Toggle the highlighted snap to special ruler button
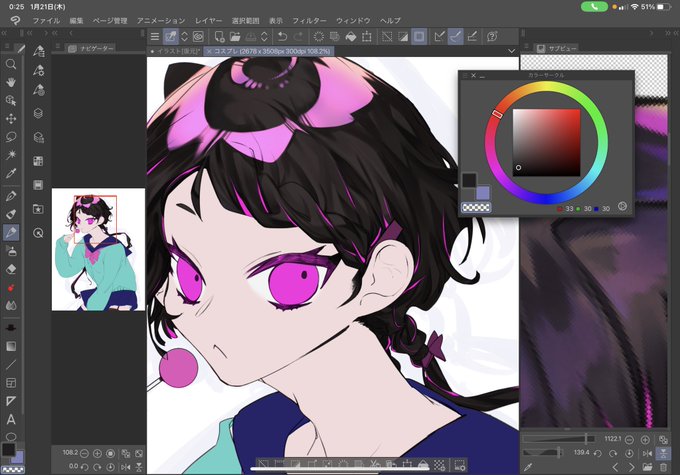 (x=455, y=37)
